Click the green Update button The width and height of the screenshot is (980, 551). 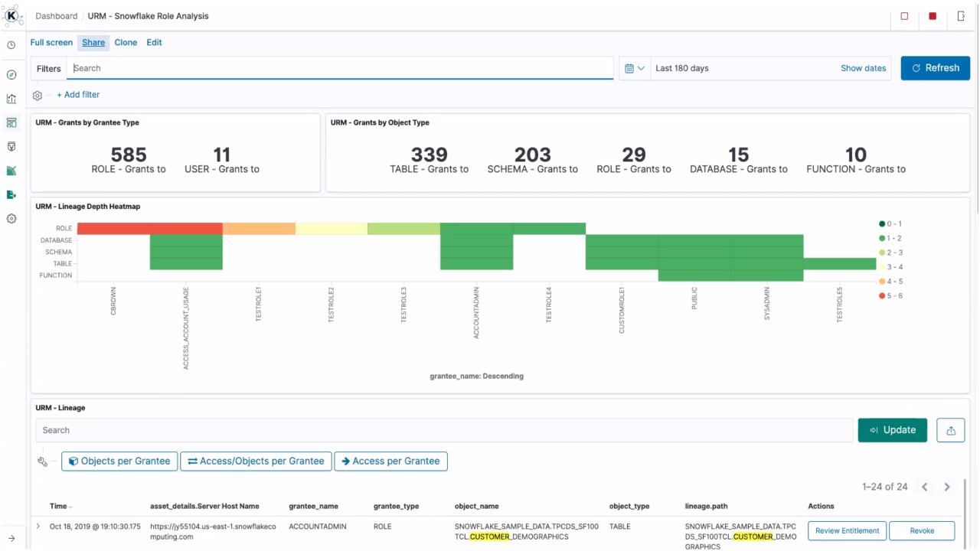892,430
